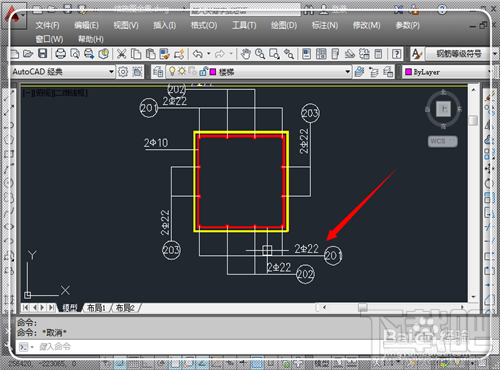This screenshot has width=500, height=370.
Task: Open the Layer Properties Manager icon
Action: pos(158,72)
